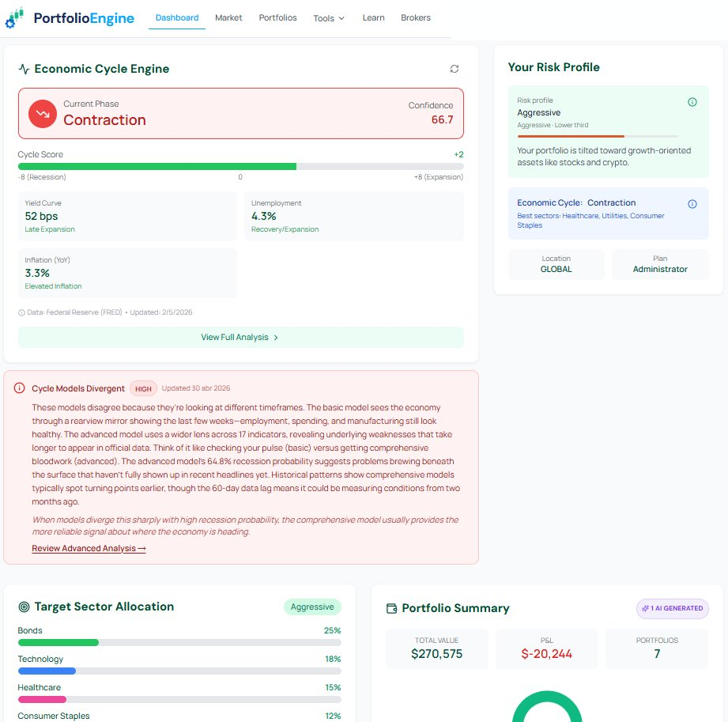Open the Risk profile info icon
The width and height of the screenshot is (728, 722).
pos(692,102)
